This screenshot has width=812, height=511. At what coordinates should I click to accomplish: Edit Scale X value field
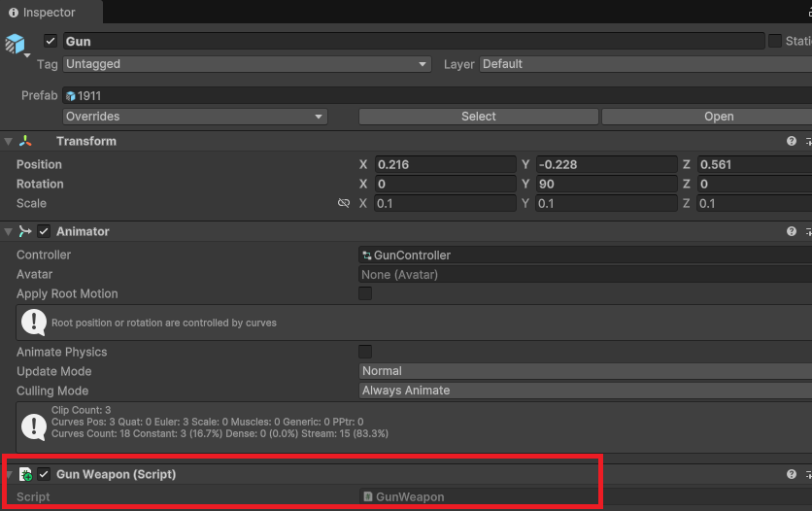point(446,203)
